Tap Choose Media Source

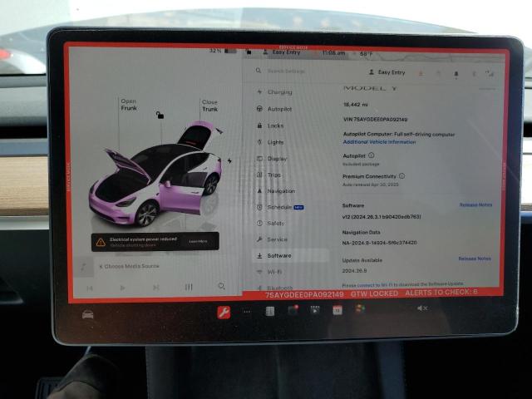tap(131, 266)
